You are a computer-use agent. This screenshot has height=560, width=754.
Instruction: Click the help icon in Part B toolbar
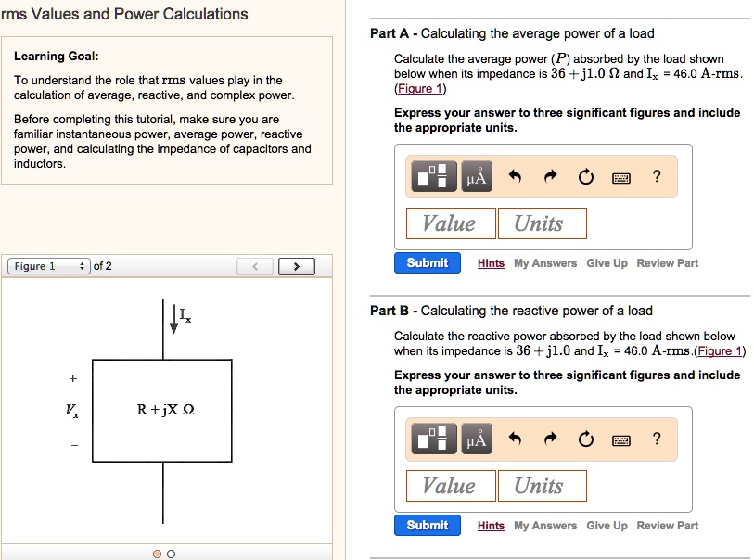click(657, 439)
